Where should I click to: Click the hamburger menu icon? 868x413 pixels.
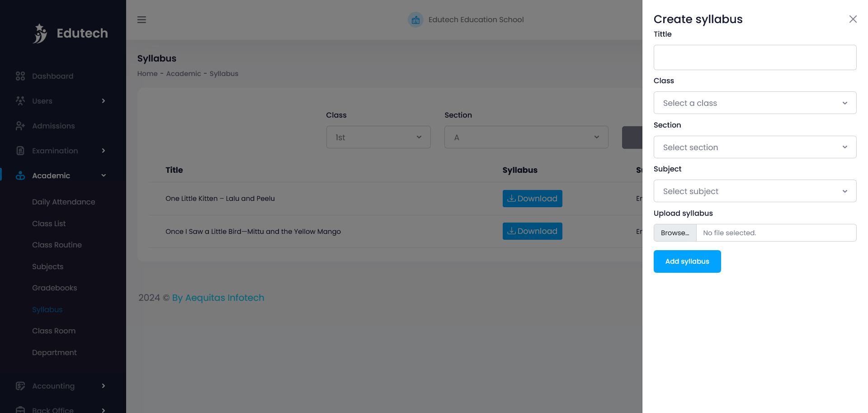click(142, 19)
